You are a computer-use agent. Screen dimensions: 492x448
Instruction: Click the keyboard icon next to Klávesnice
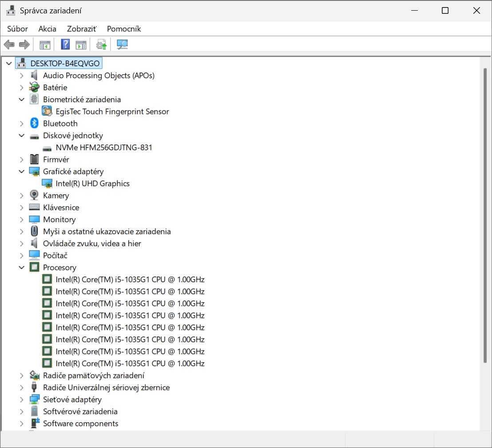coord(34,207)
